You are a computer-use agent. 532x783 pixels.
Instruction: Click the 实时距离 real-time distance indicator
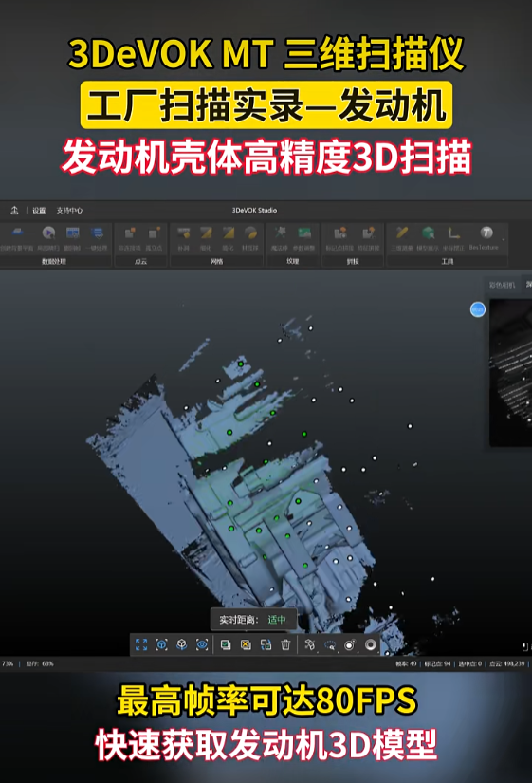coord(254,620)
